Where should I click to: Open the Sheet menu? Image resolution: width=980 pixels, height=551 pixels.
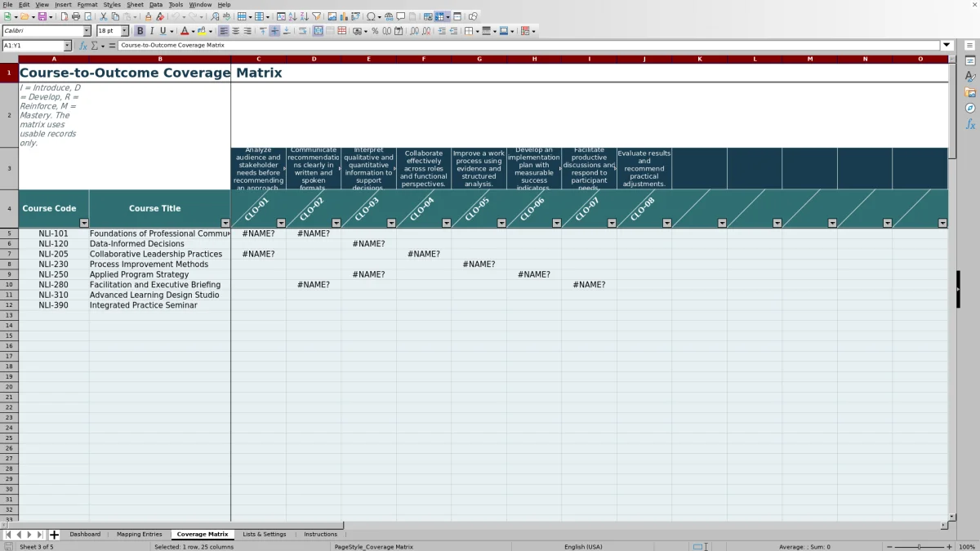pos(135,4)
